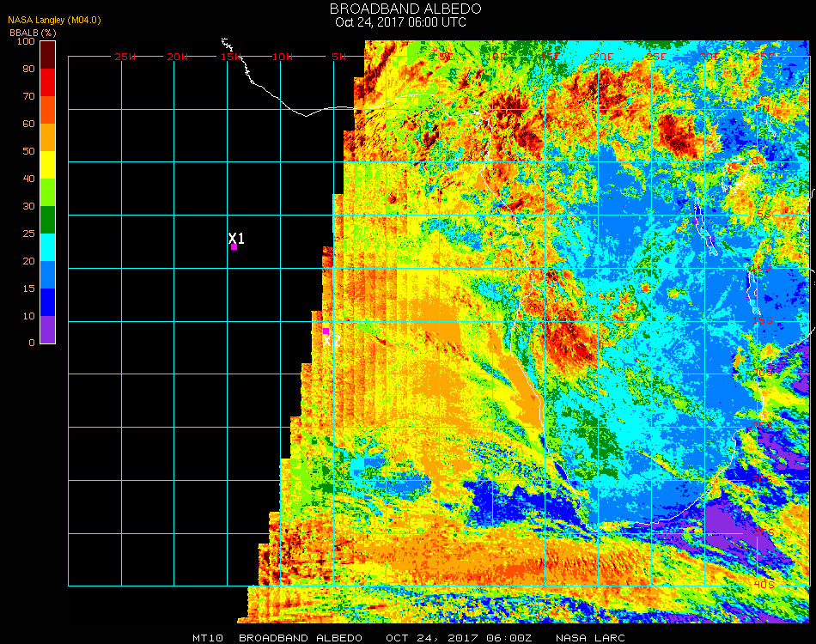Click the legend value '100'
The height and width of the screenshot is (644, 816).
[26, 41]
